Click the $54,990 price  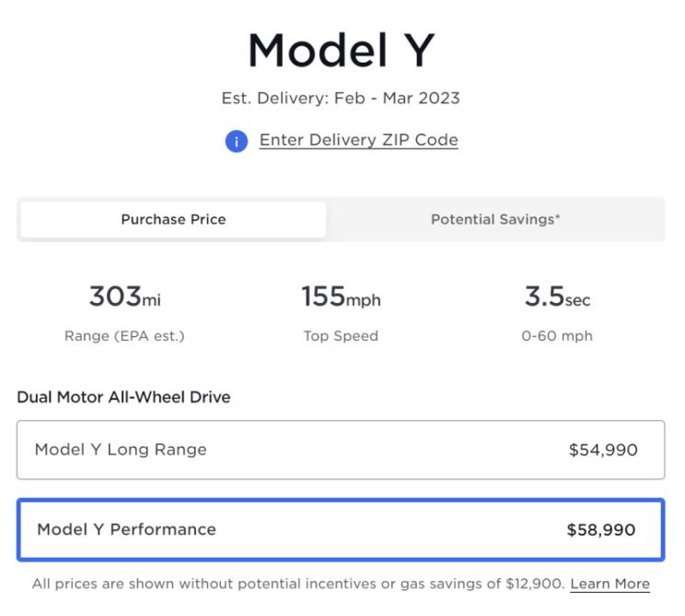pyautogui.click(x=603, y=450)
